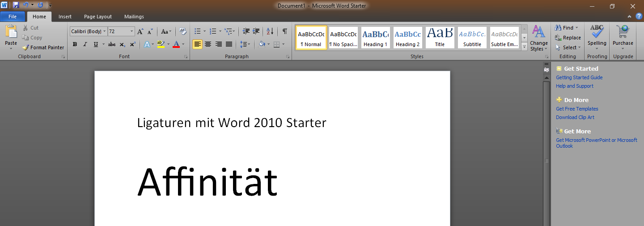
Task: Open the Get Free Templates link
Action: [577, 109]
